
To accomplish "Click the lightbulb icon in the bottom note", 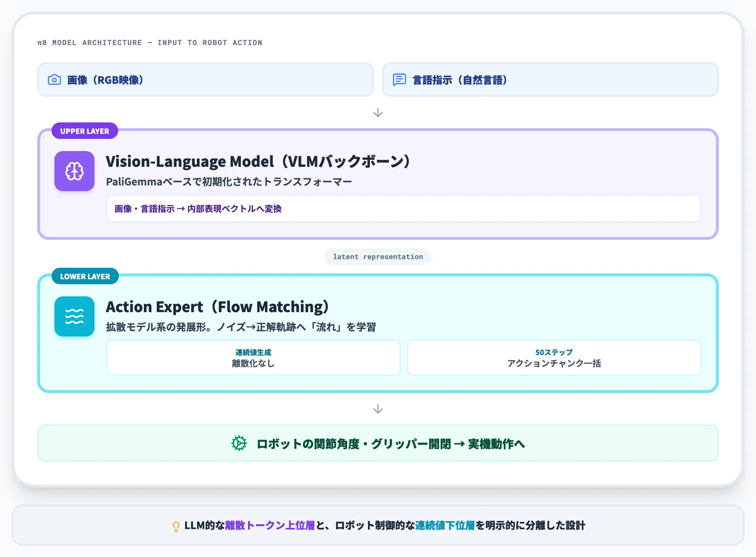I will pos(176,526).
